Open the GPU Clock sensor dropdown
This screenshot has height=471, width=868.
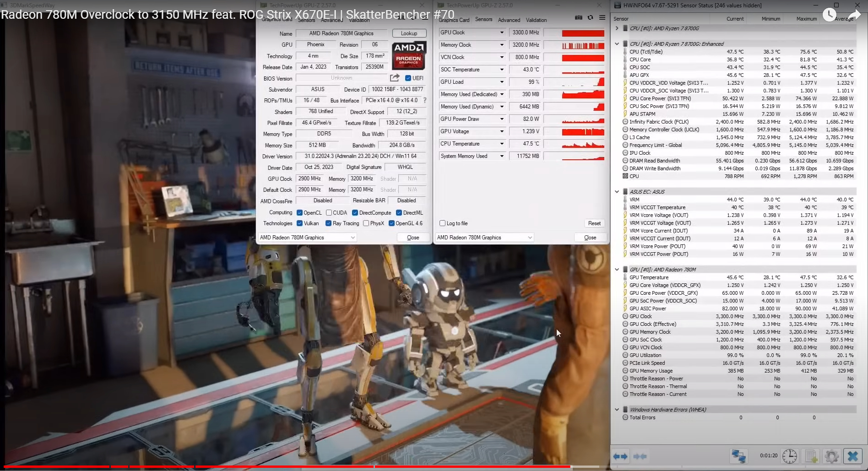pyautogui.click(x=502, y=32)
